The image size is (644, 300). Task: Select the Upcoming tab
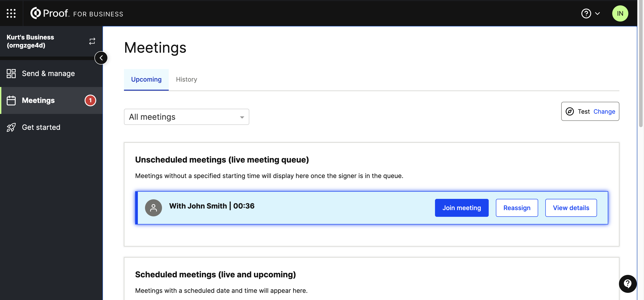[x=146, y=79]
